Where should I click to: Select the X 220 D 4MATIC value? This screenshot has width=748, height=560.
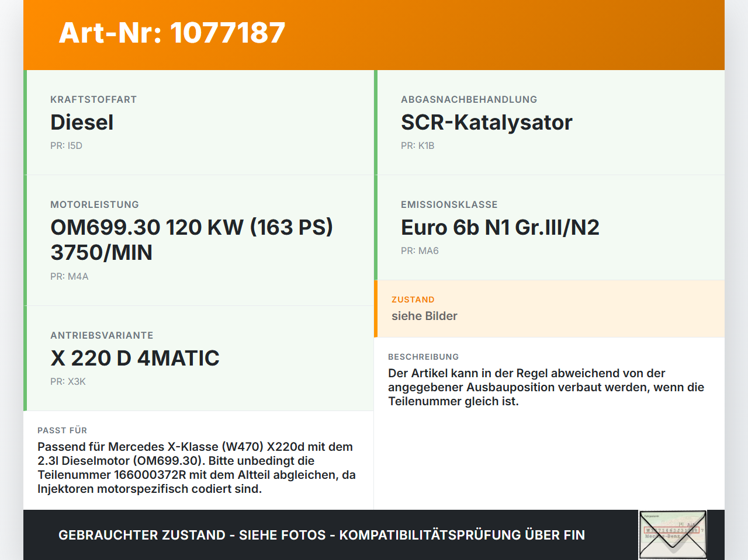pyautogui.click(x=135, y=358)
